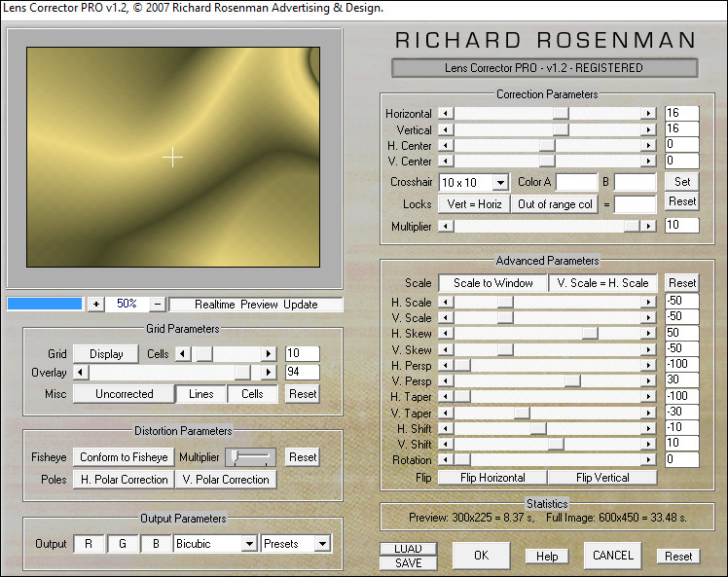
Task: Toggle Vert = Horiz lock
Action: 474,204
